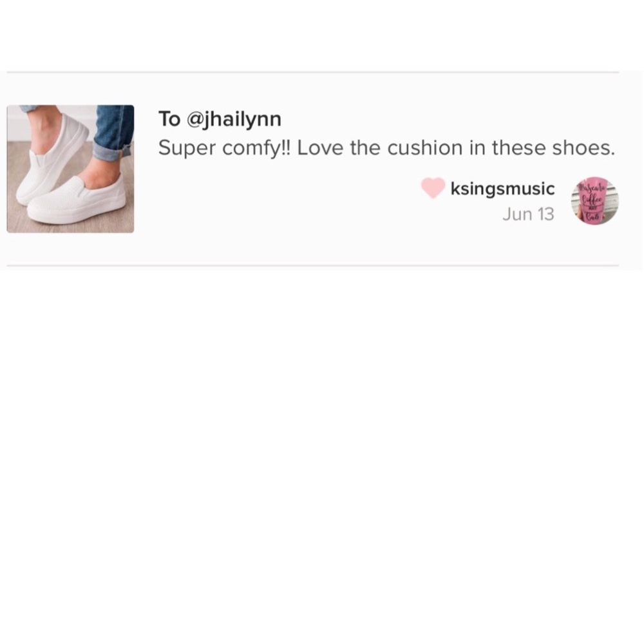Select the Jun 13 date stamp
Viewport: 644px width, 644px height.
click(x=528, y=214)
